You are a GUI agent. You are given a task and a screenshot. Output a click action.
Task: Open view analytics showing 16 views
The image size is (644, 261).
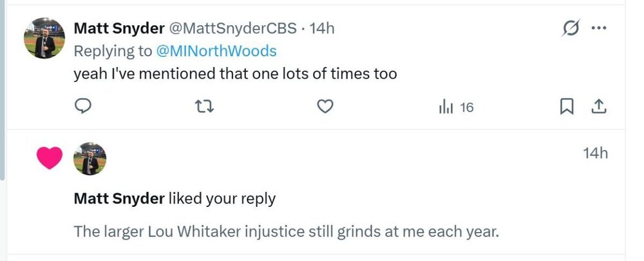click(455, 107)
